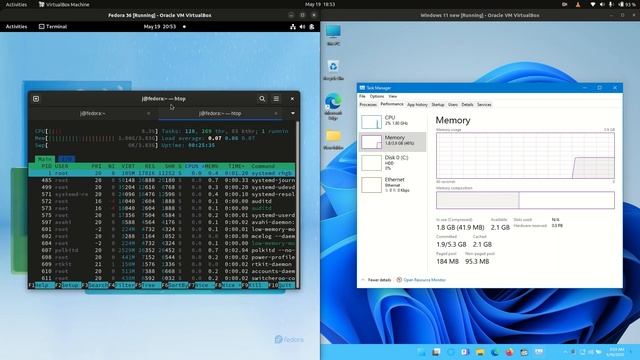Expand terminal tab list dropdown arrow
This screenshot has width=640, height=360.
point(293,113)
